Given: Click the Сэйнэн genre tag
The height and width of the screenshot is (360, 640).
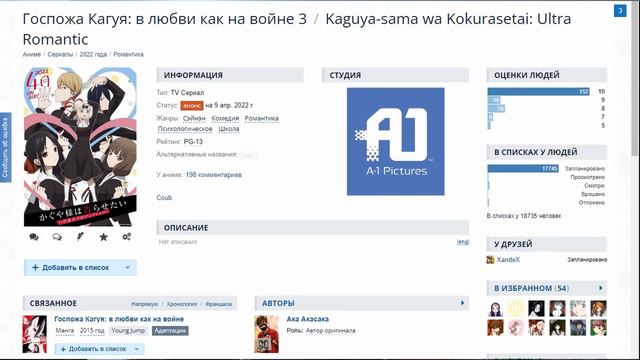Looking at the screenshot, I should coord(194,118).
